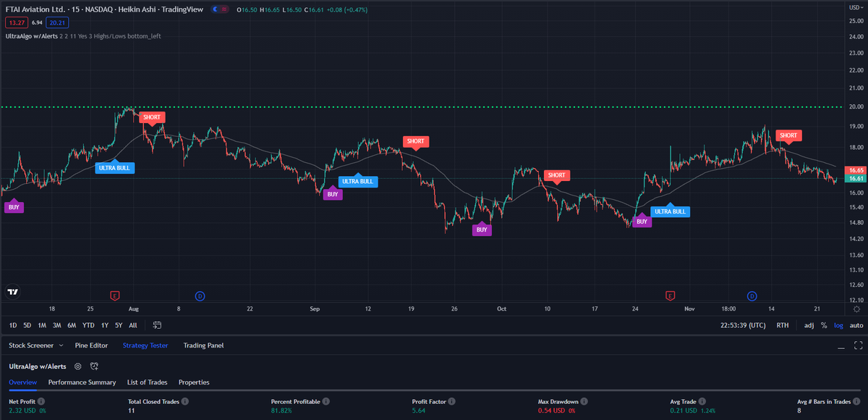Open Performance Summary tab
Image resolution: width=868 pixels, height=420 pixels.
point(82,382)
